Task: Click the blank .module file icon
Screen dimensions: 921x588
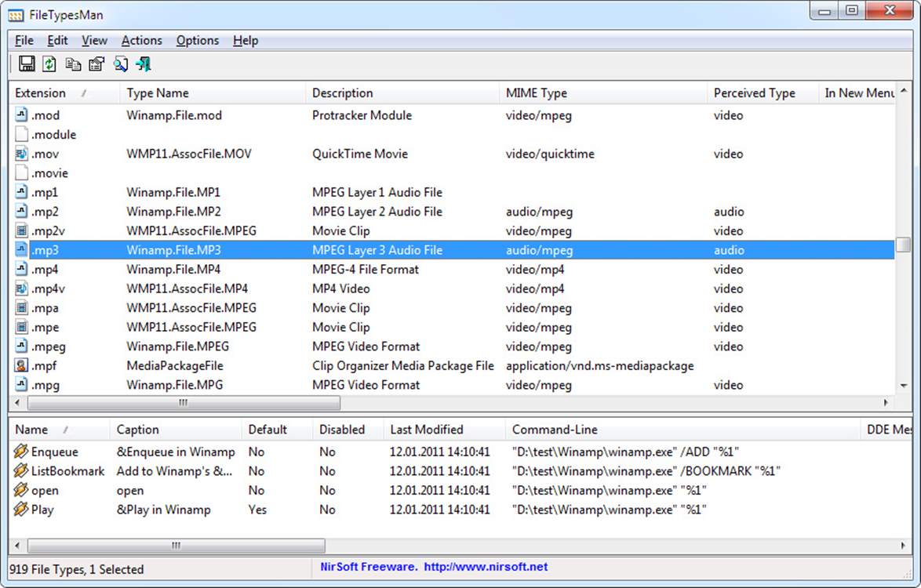Action: tap(21, 134)
